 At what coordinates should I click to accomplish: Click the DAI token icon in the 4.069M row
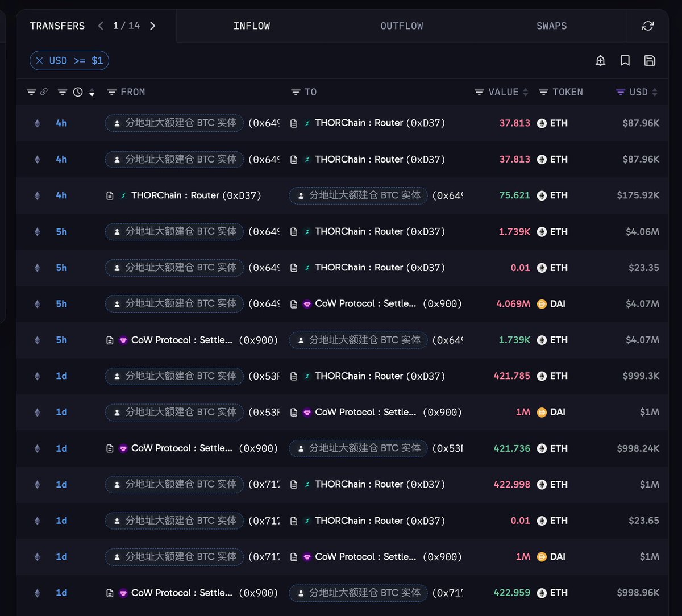542,304
